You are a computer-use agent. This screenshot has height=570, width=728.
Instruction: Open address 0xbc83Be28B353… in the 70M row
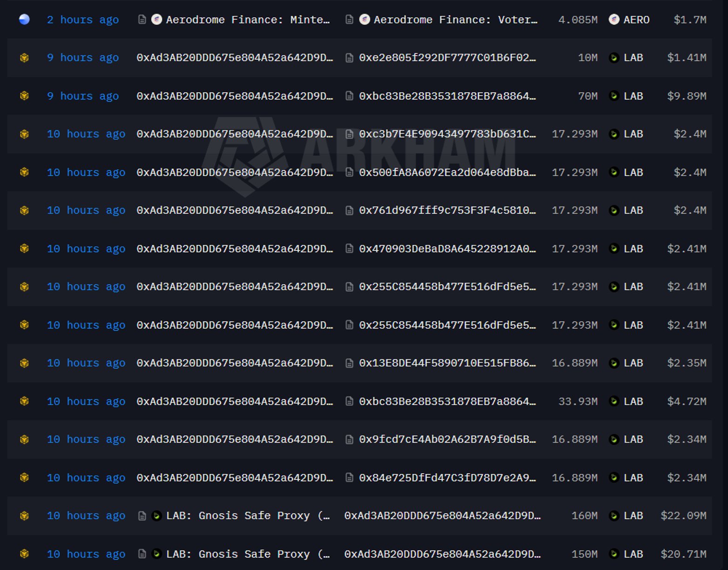coord(447,96)
